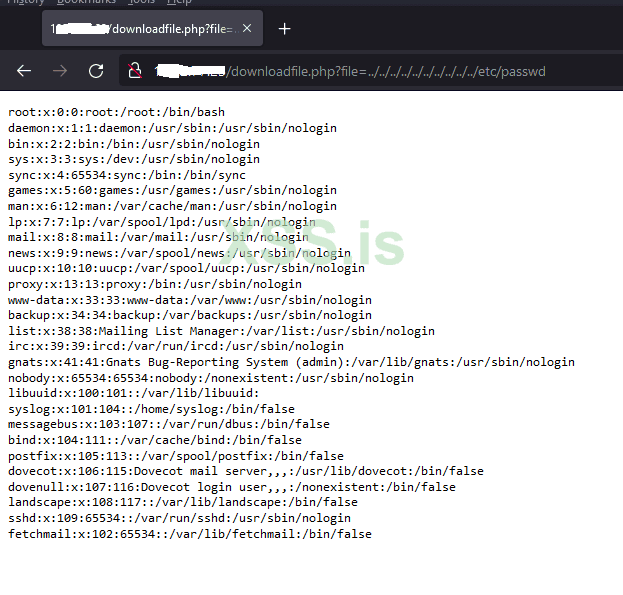Click the nobody:x:65534 line
Image resolution: width=623 pixels, height=595 pixels.
click(211, 378)
